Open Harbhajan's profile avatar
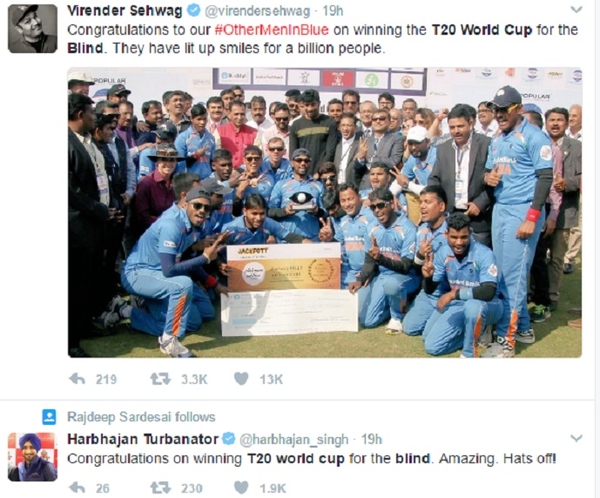Screen dimensions: 600x498 (x=33, y=457)
